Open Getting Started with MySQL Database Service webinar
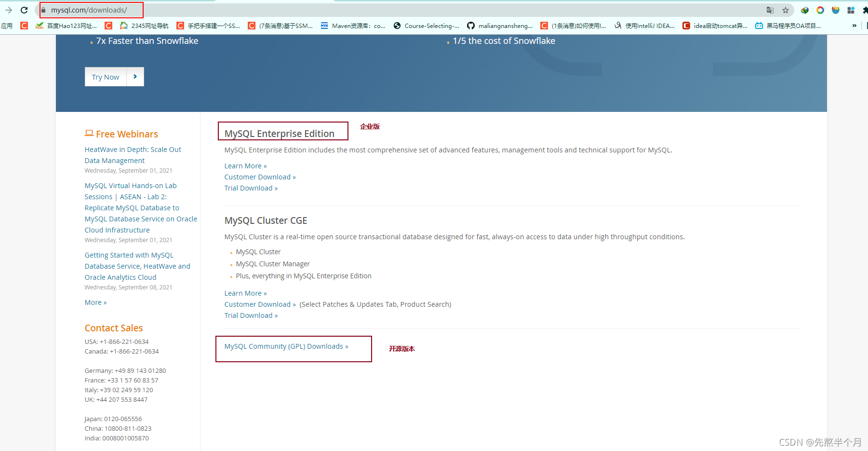The image size is (868, 451). pos(137,266)
